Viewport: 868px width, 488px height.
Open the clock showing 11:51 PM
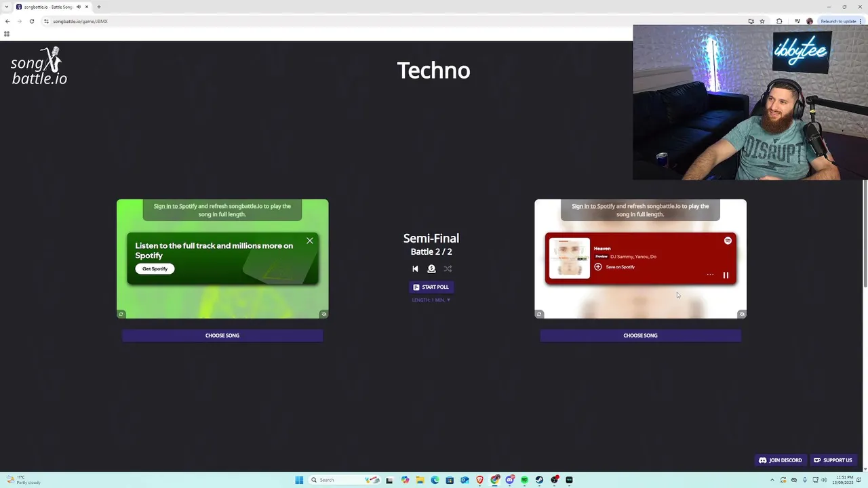844,480
